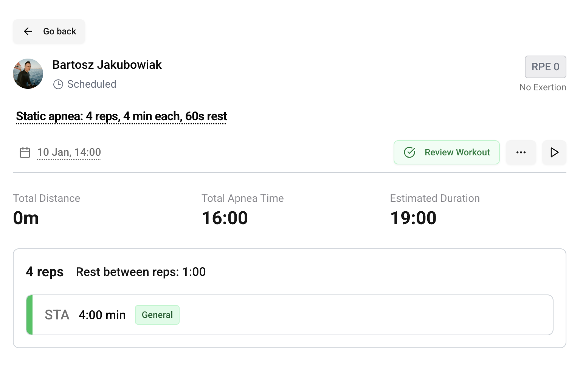Click the RPE 0 exertion badge

[x=545, y=67]
